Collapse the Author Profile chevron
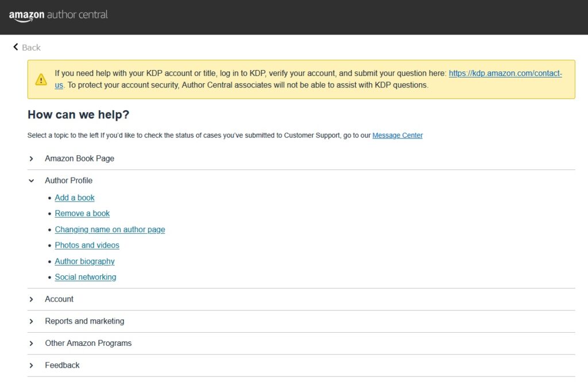 point(32,181)
